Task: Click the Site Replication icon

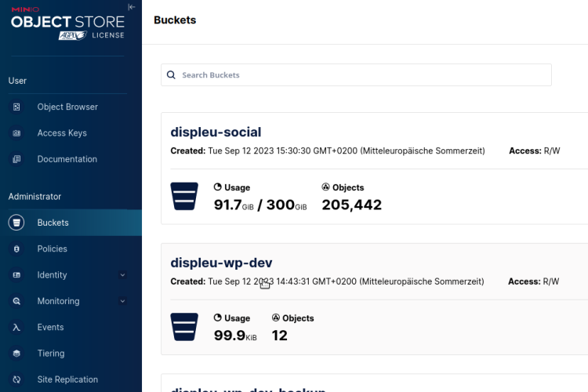Action: tap(16, 379)
